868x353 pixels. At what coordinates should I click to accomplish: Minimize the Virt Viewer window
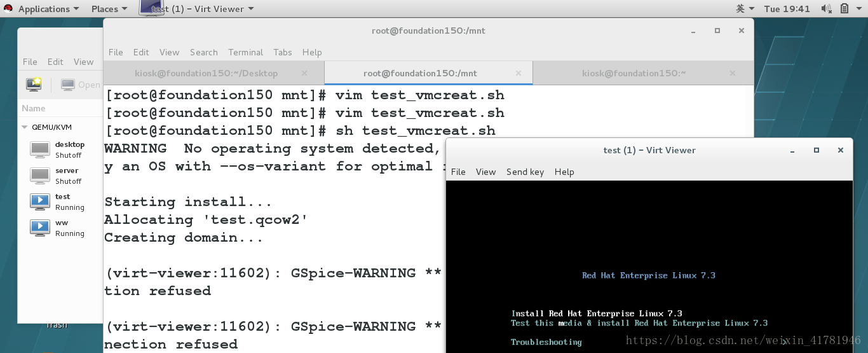792,151
